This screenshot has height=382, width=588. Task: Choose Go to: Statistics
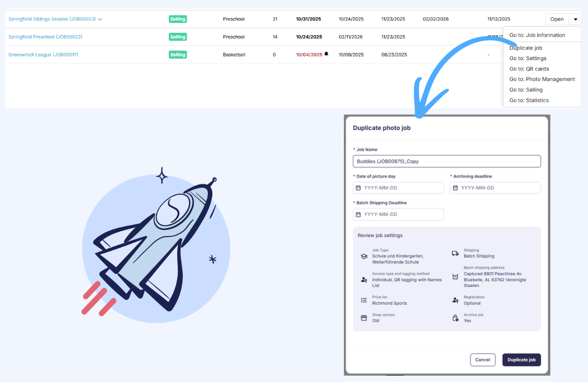(x=529, y=100)
